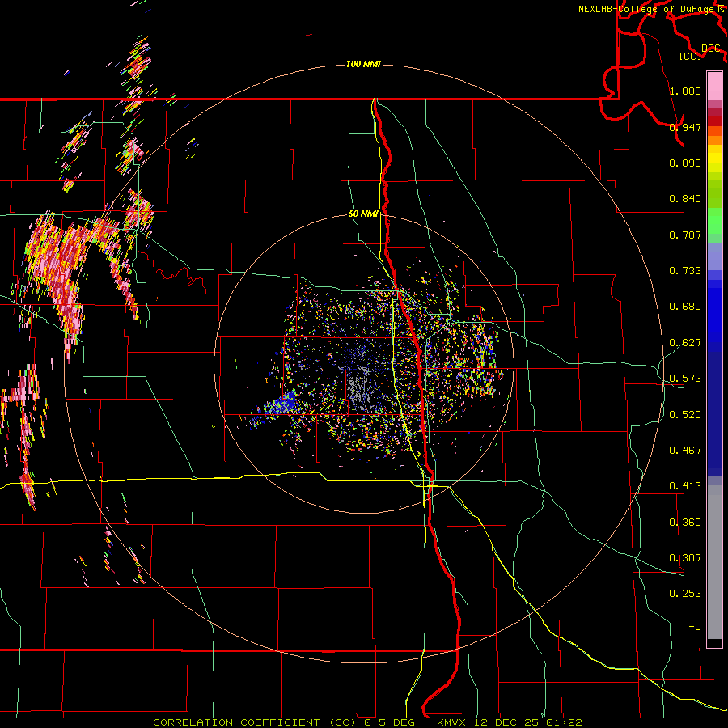Click the Correlation Coefficient KMVX footer caption

click(x=367, y=722)
